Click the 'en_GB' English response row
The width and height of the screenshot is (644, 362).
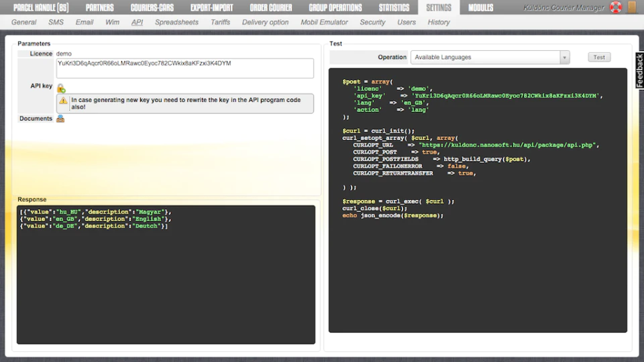point(96,219)
